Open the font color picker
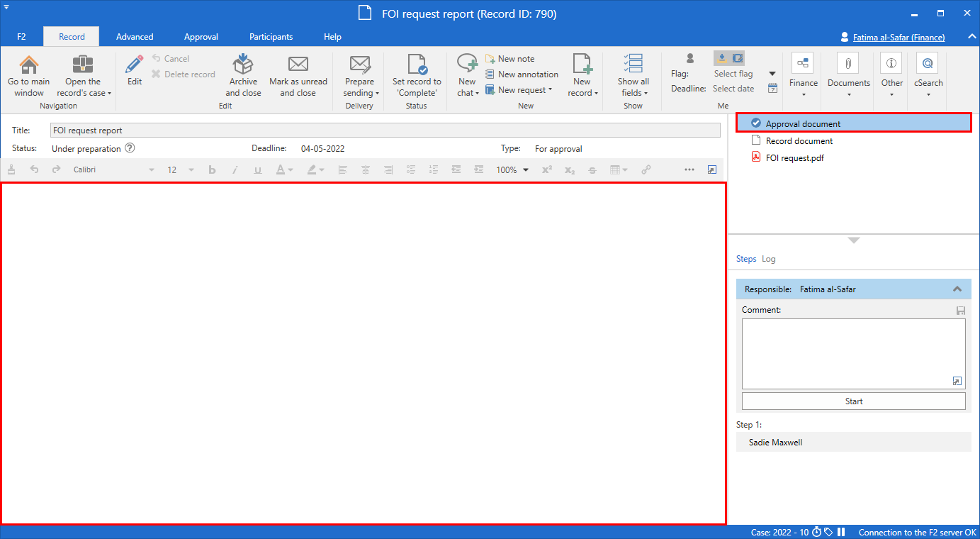The image size is (980, 539). 285,170
